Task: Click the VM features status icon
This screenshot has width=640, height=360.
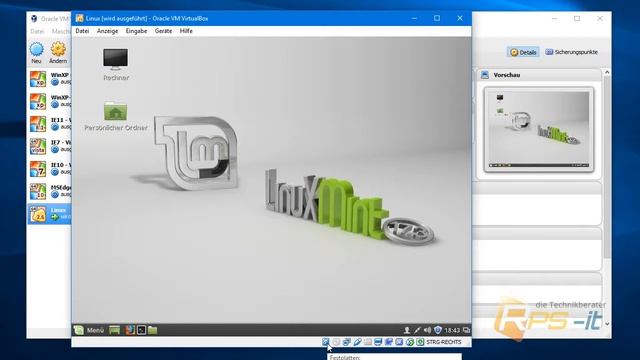Action: click(x=399, y=342)
